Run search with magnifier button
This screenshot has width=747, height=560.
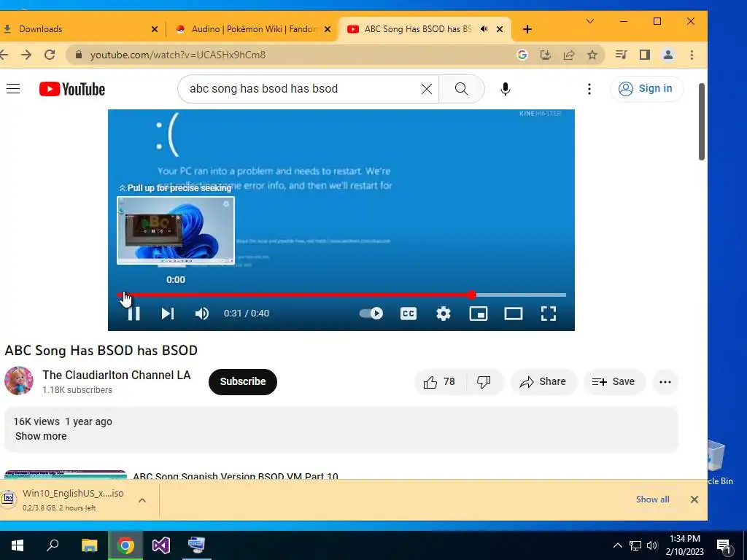(461, 89)
